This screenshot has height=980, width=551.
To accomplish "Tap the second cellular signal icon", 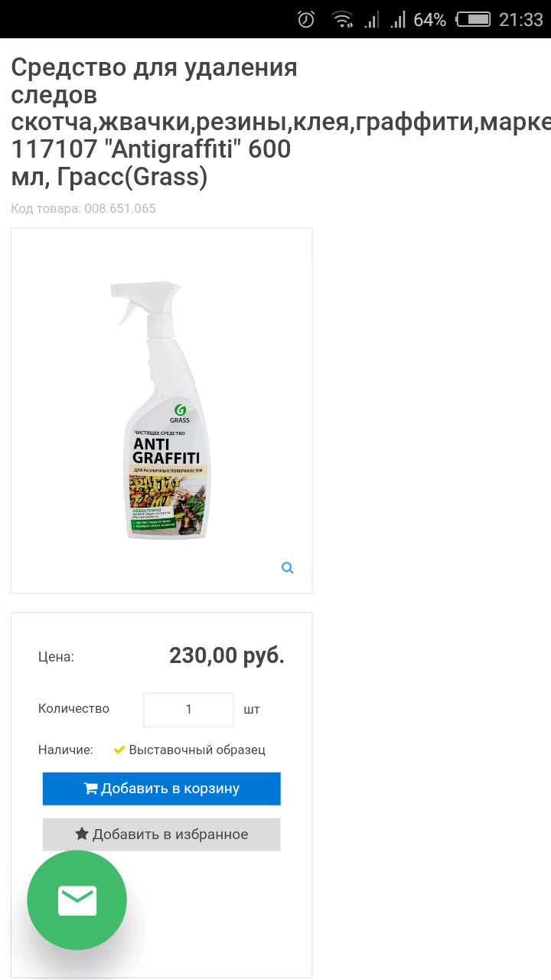I will click(x=398, y=21).
